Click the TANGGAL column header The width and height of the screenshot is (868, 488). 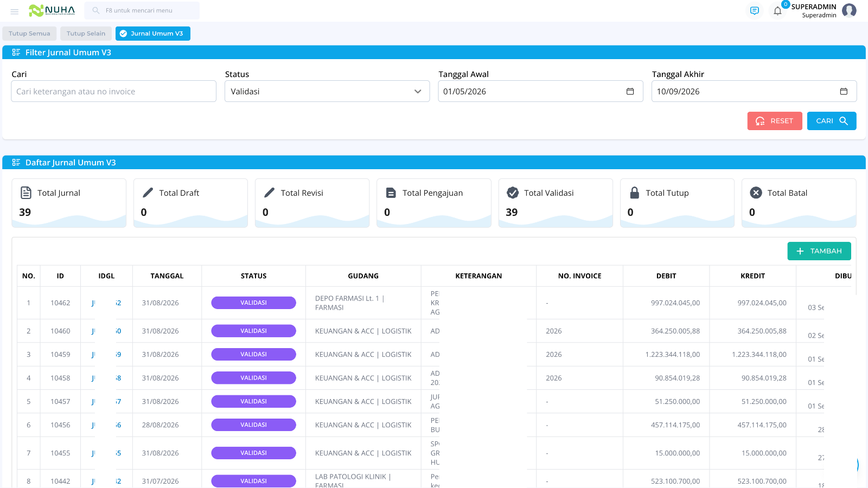pos(167,276)
